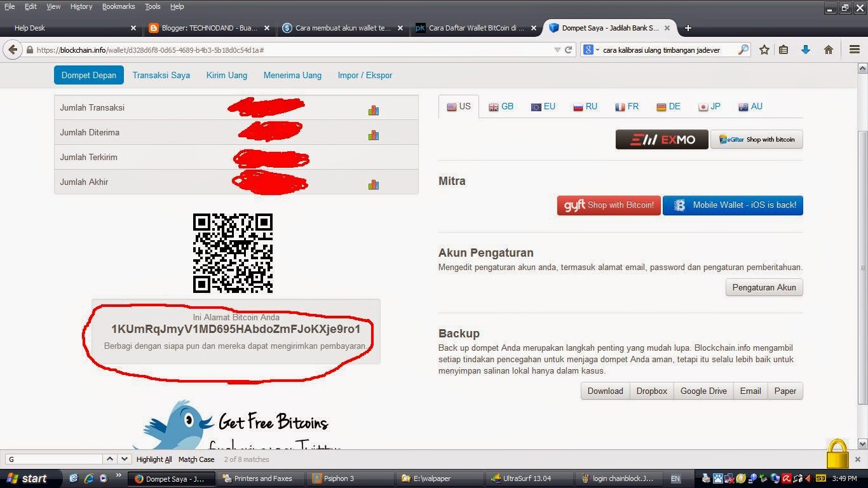Launch Windows Media Player from quick launch
The height and width of the screenshot is (488, 868).
point(103,478)
